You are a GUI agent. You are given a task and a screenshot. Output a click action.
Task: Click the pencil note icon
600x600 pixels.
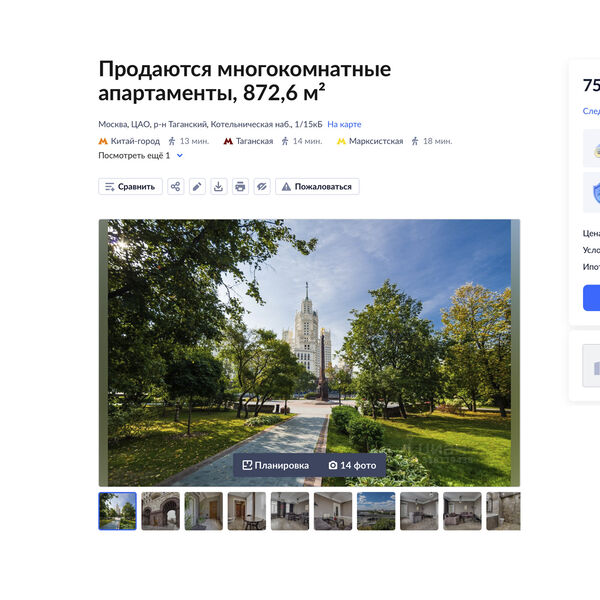click(x=197, y=186)
